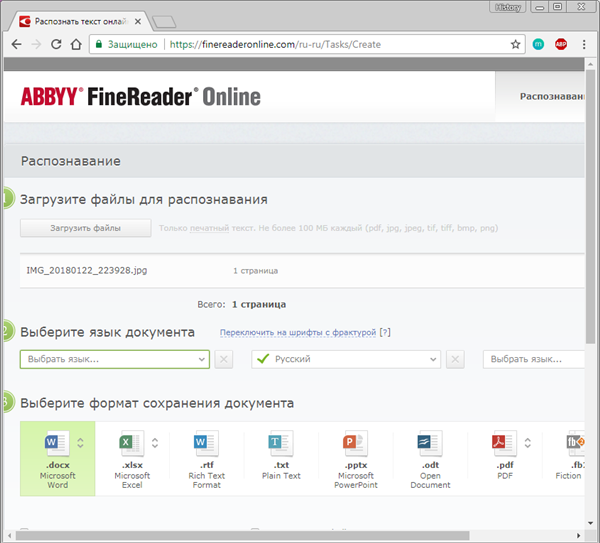Go forward with the browser forward arrow
This screenshot has height=543, width=600.
click(x=36, y=44)
